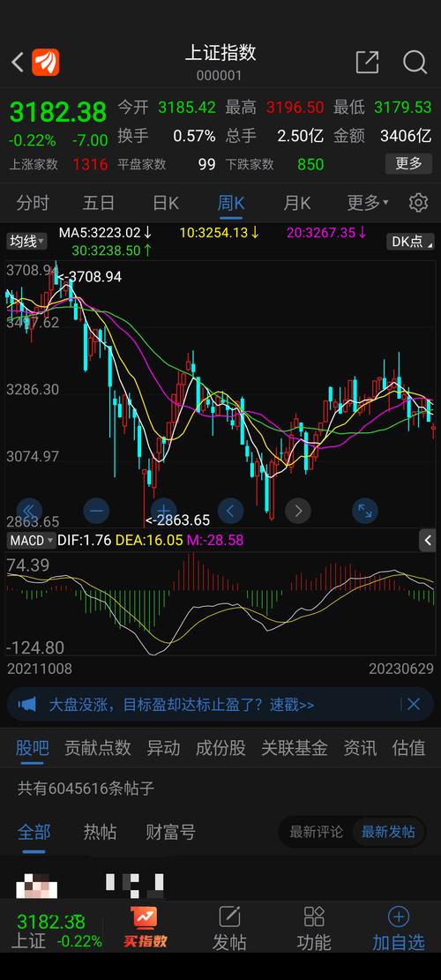Close the announcement banner
Screen dimensions: 441x980
pos(414,705)
